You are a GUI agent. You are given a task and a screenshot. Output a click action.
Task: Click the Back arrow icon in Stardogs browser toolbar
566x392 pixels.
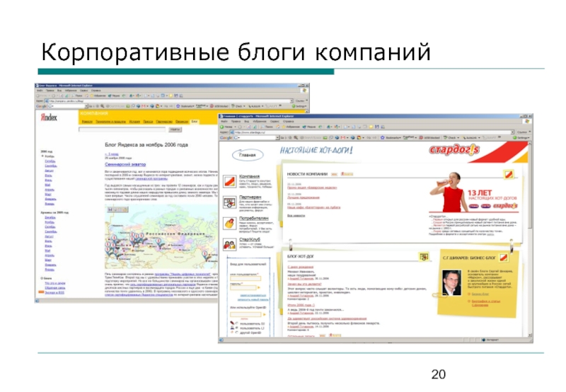point(222,127)
